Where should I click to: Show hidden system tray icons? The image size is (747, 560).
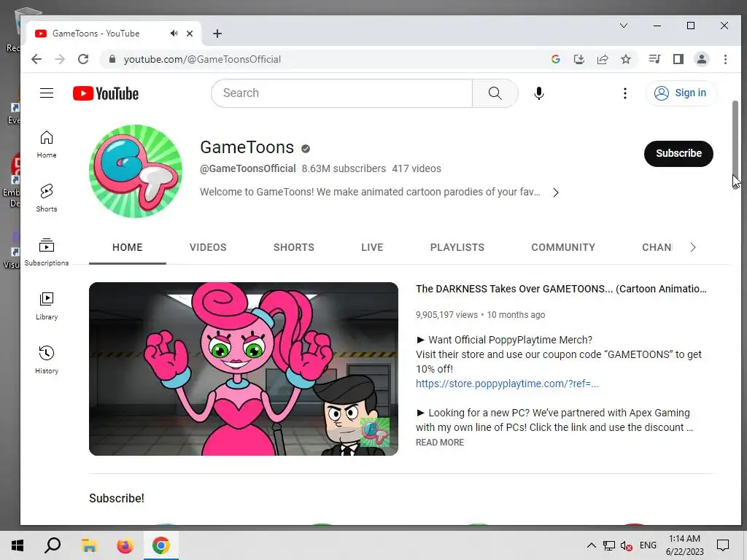click(x=591, y=545)
